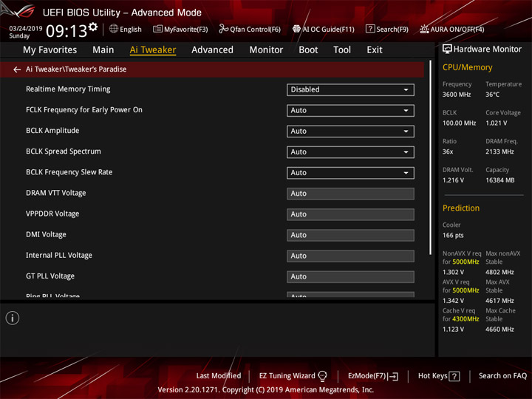Click Search on FAQ
The height and width of the screenshot is (399, 532).
(502, 375)
